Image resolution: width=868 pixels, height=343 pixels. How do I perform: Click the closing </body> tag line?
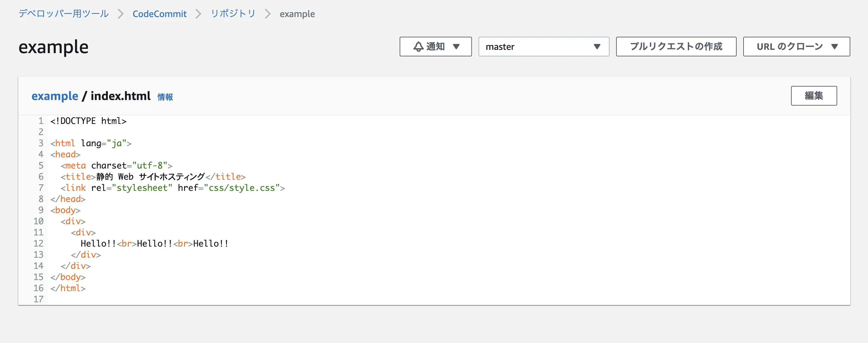click(68, 276)
